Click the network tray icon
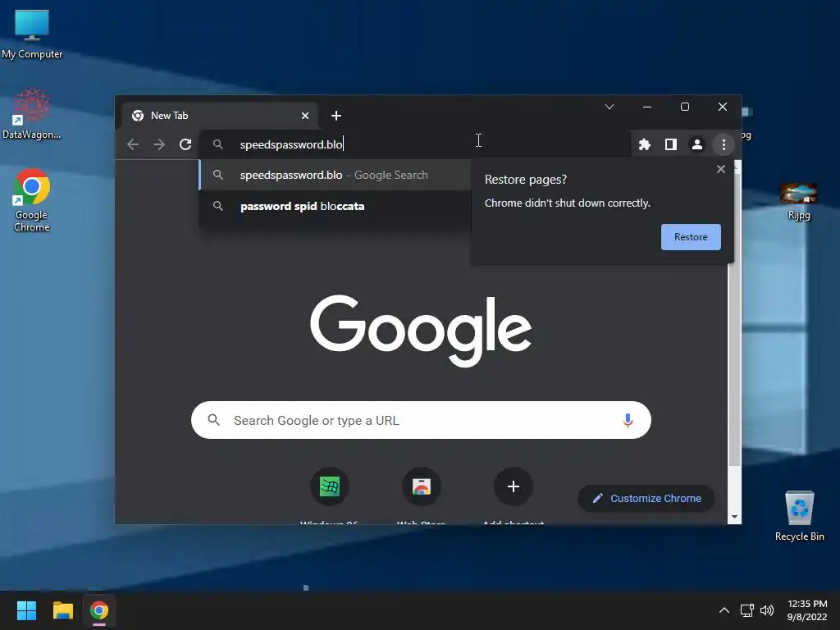The height and width of the screenshot is (630, 840). (746, 610)
